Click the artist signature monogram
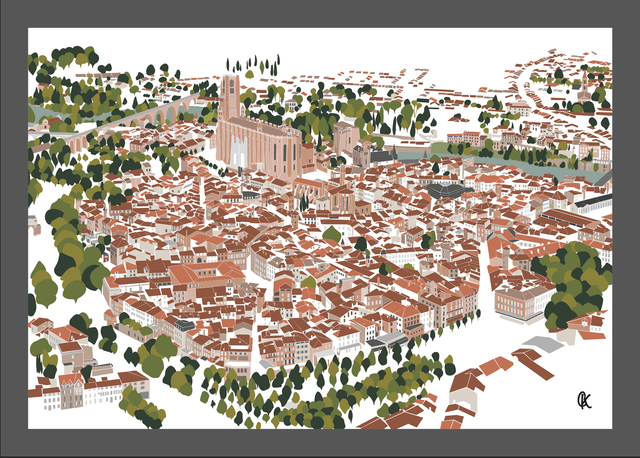640x458 pixels. tap(584, 400)
